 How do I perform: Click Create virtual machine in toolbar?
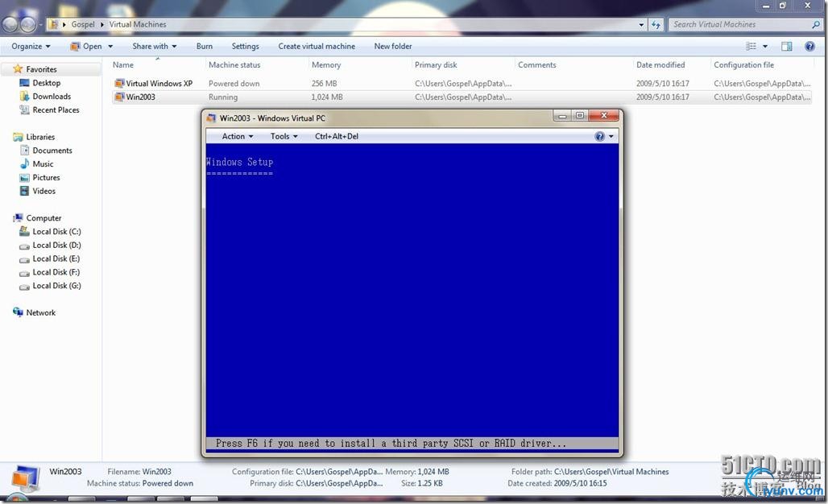coord(317,47)
